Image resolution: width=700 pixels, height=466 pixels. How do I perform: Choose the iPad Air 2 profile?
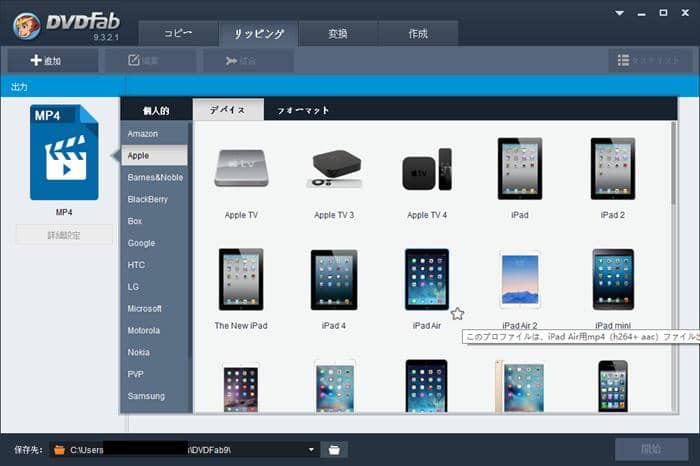[x=520, y=279]
